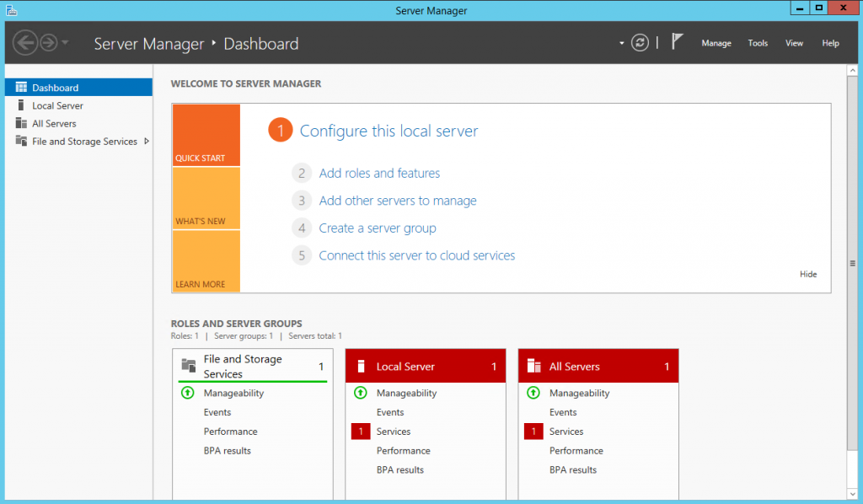This screenshot has width=863, height=504.
Task: Click the vertical scrollbar thumb
Action: point(853,264)
